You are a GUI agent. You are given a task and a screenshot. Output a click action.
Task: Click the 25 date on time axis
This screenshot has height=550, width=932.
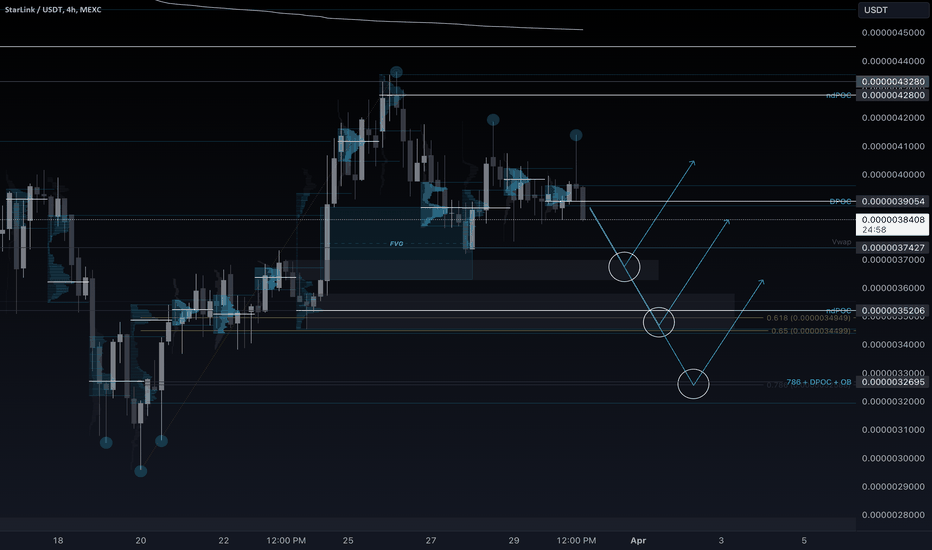348,540
